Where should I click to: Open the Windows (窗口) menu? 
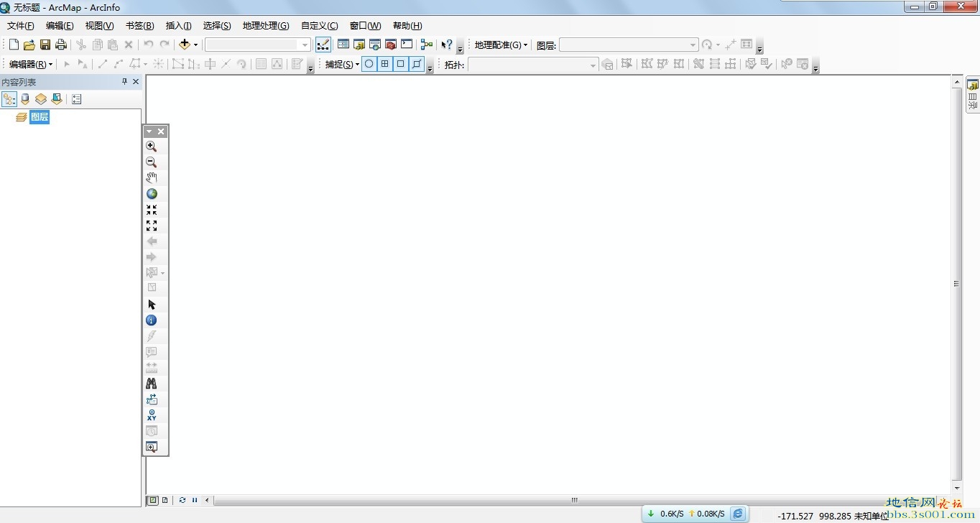[365, 26]
